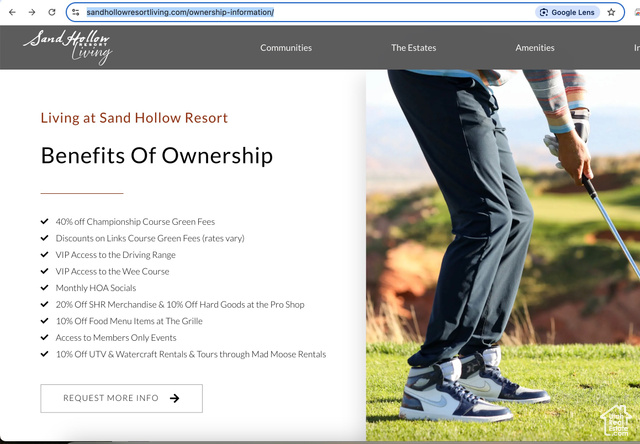
Task: Open site information icon in address bar
Action: (76, 12)
